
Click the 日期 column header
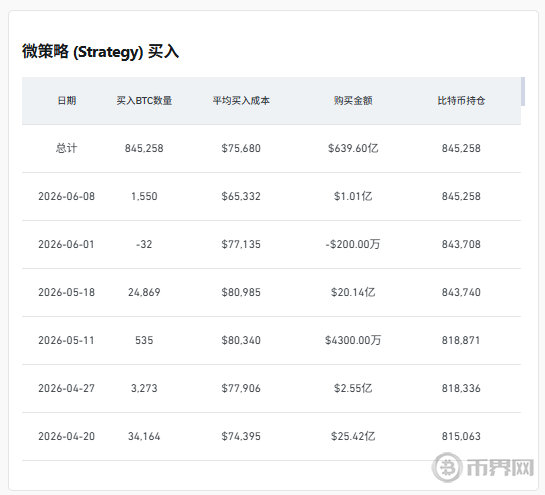click(x=67, y=101)
